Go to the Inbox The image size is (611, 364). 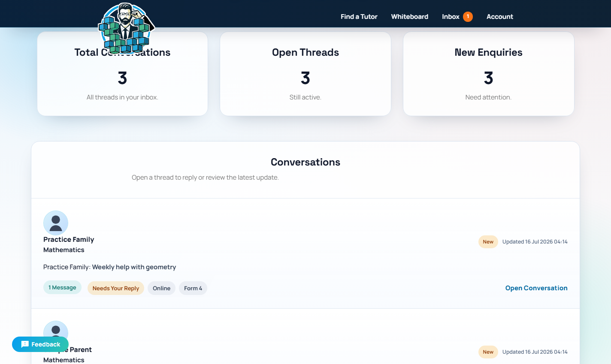451,17
